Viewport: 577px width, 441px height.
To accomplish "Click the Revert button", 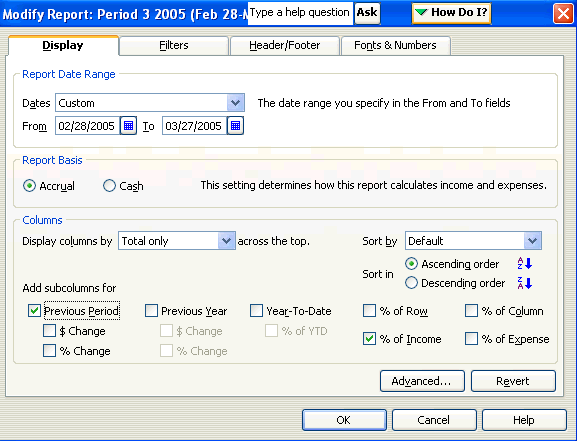I will [x=513, y=381].
